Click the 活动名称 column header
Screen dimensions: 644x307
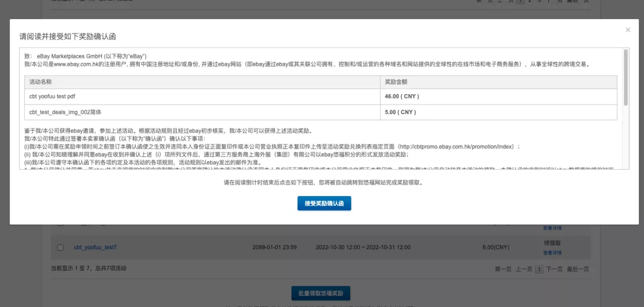coord(40,82)
